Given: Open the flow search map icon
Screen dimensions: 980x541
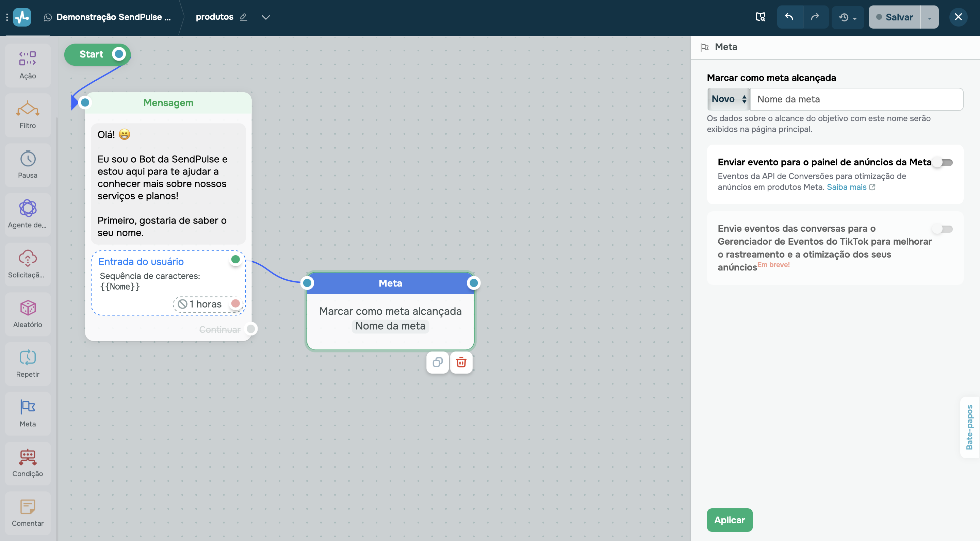Looking at the screenshot, I should 760,17.
